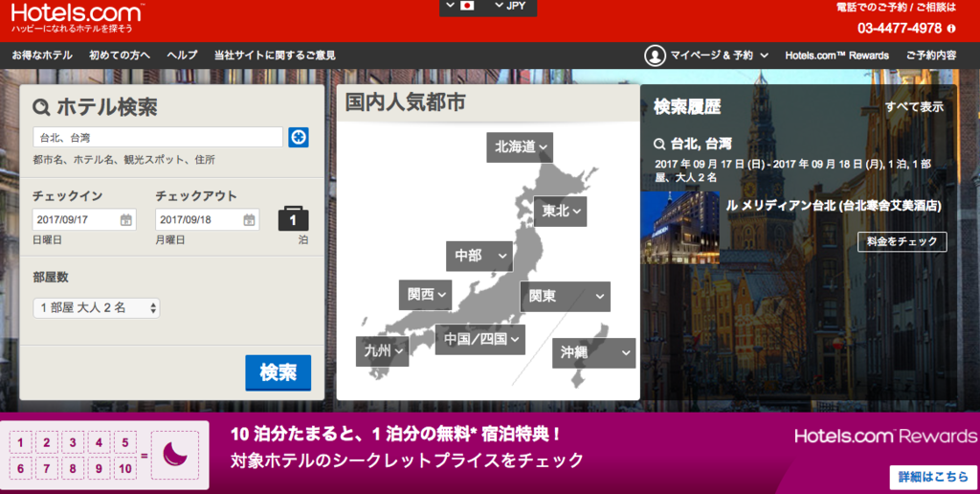Click the 料金をチェック button
Image resolution: width=980 pixels, height=494 pixels.
tap(902, 241)
